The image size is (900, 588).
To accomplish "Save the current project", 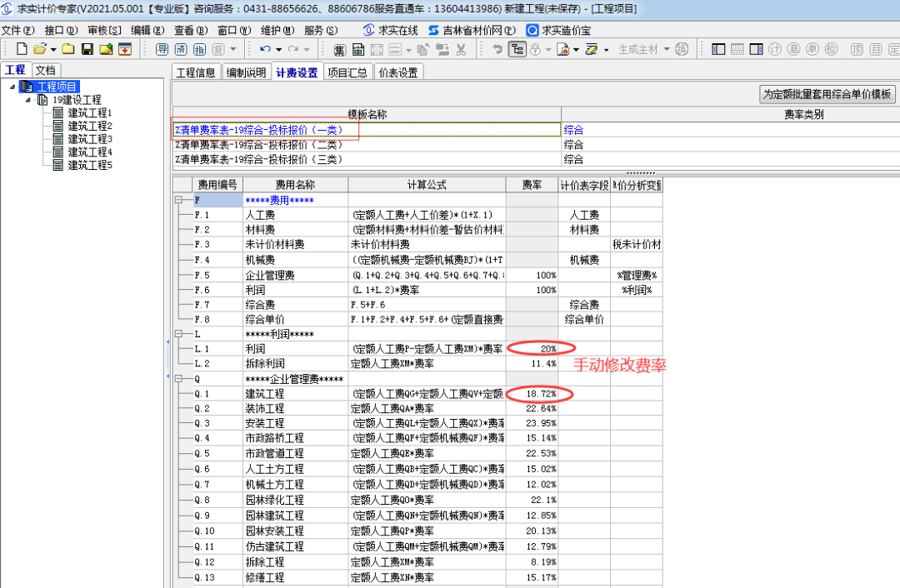I will coord(87,49).
